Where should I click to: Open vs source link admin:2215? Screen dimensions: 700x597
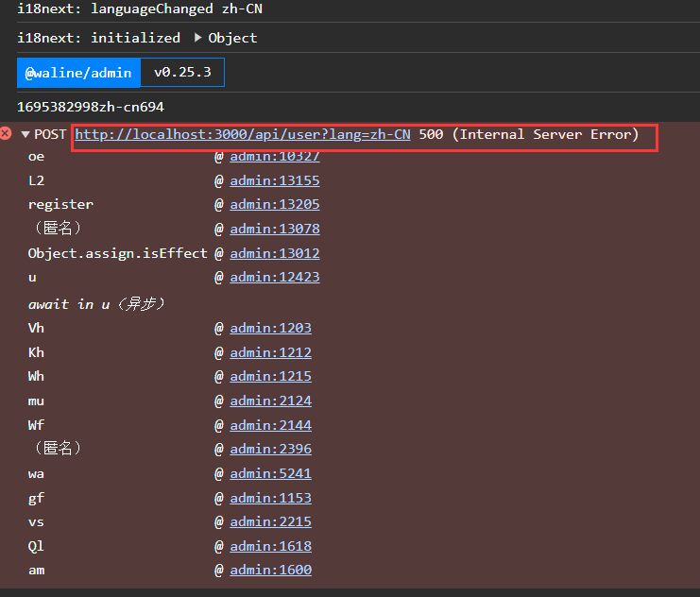coord(270,521)
